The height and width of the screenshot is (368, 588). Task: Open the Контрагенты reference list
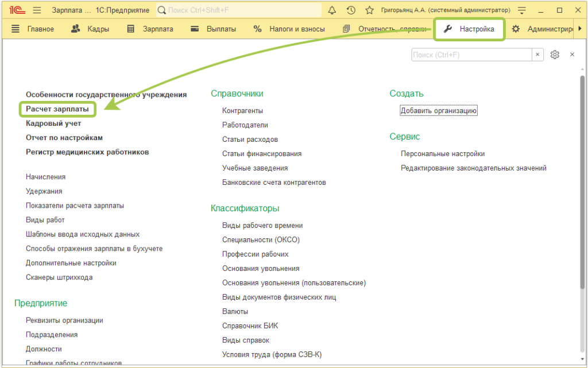click(242, 111)
